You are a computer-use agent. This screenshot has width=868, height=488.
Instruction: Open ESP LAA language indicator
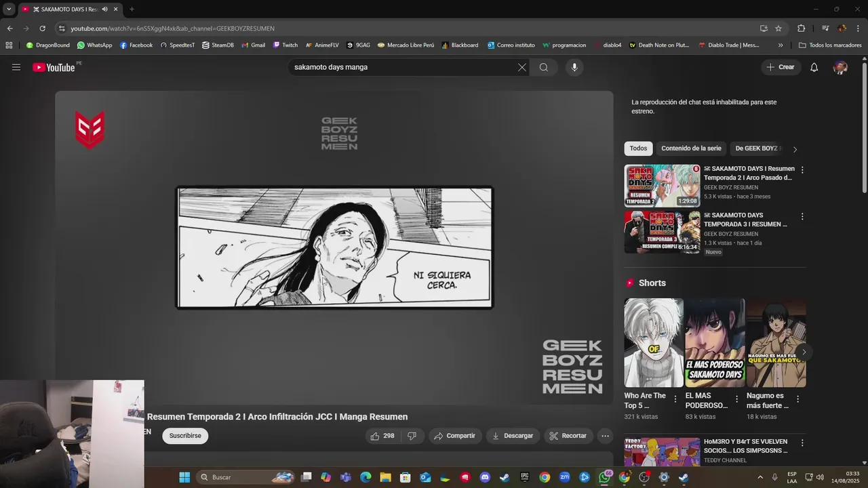click(x=792, y=477)
